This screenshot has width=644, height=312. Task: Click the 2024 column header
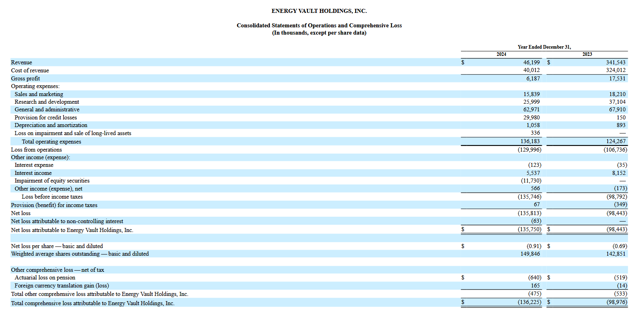coord(501,54)
